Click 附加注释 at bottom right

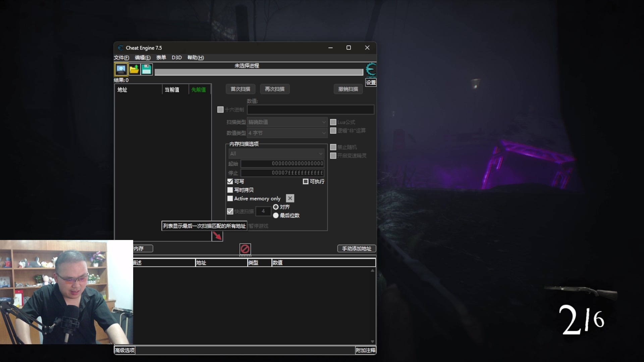click(366, 350)
